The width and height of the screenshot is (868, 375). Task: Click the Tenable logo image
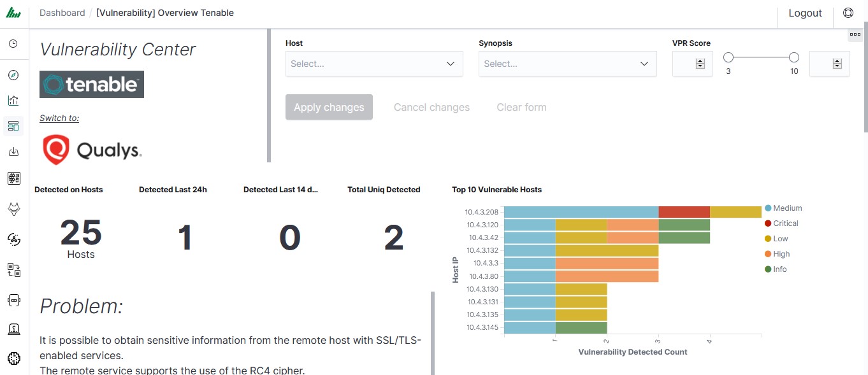click(x=92, y=84)
